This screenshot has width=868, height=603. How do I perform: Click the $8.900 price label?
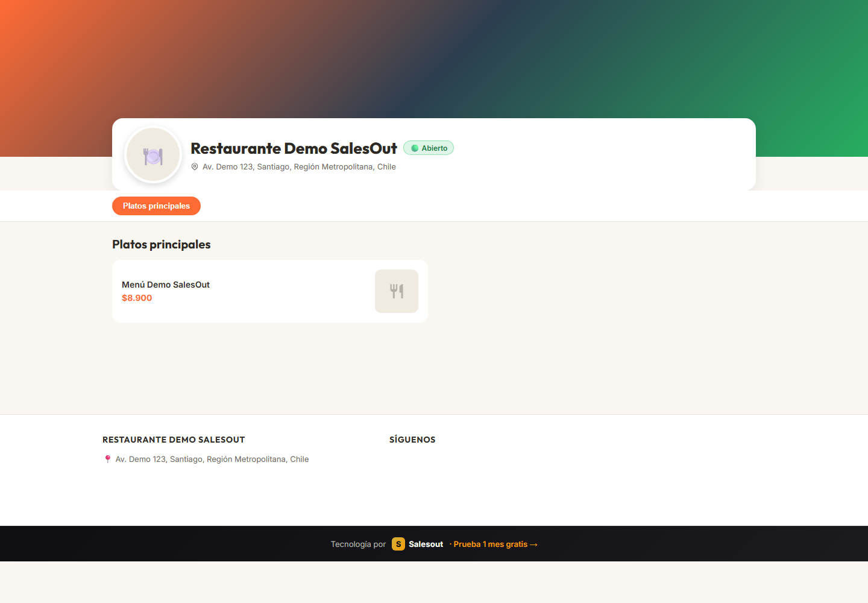coord(137,298)
